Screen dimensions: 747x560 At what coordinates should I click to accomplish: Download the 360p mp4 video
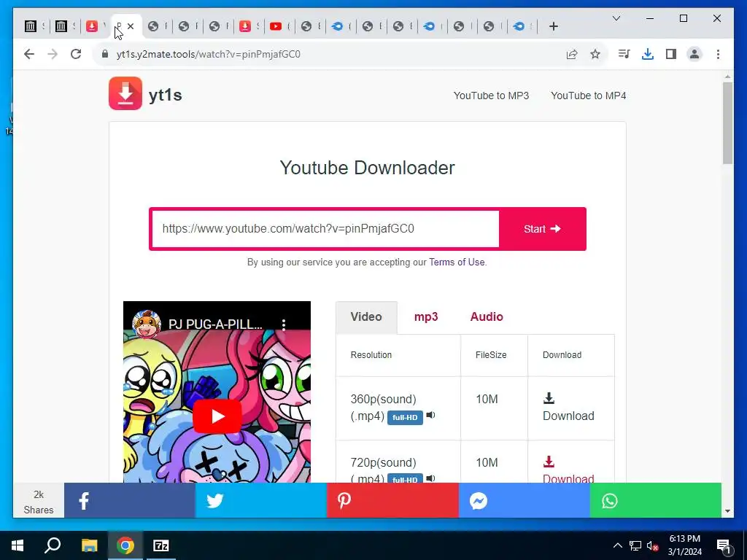tap(568, 408)
